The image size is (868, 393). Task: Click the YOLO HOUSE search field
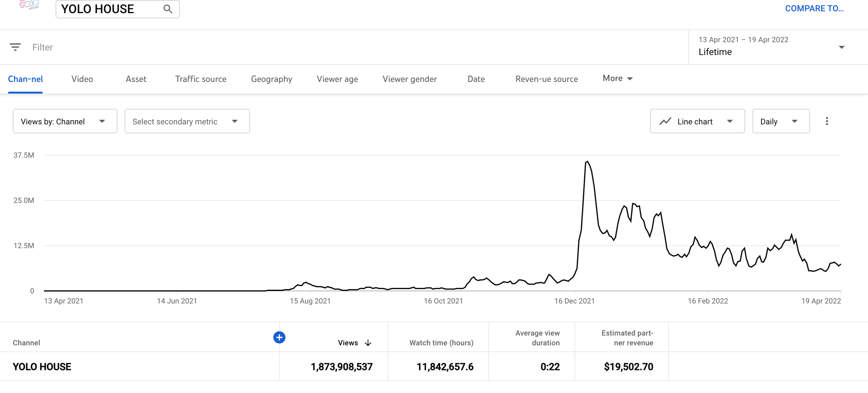[x=117, y=9]
